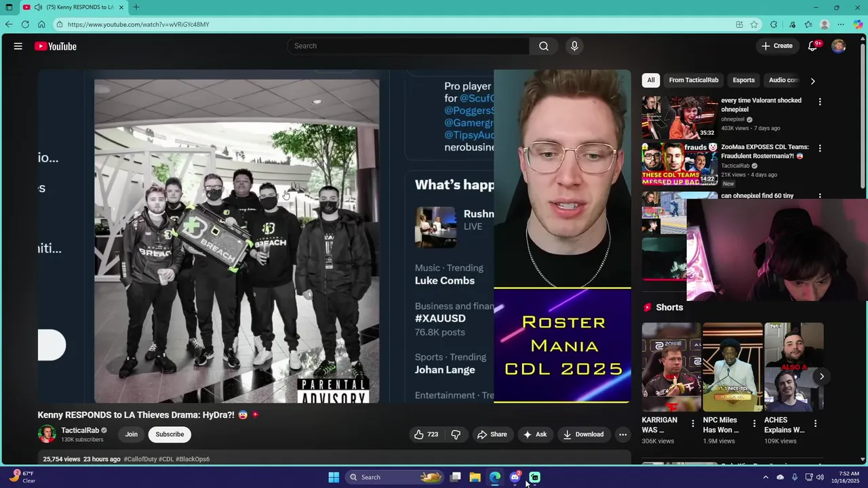Open Windows Start menu
The height and width of the screenshot is (488, 868).
[334, 477]
